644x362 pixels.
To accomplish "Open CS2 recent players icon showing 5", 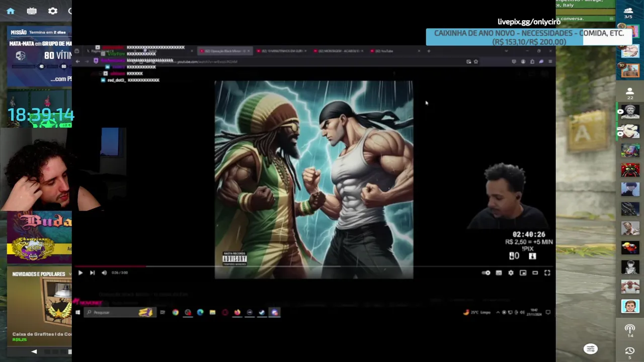I will pos(629,352).
